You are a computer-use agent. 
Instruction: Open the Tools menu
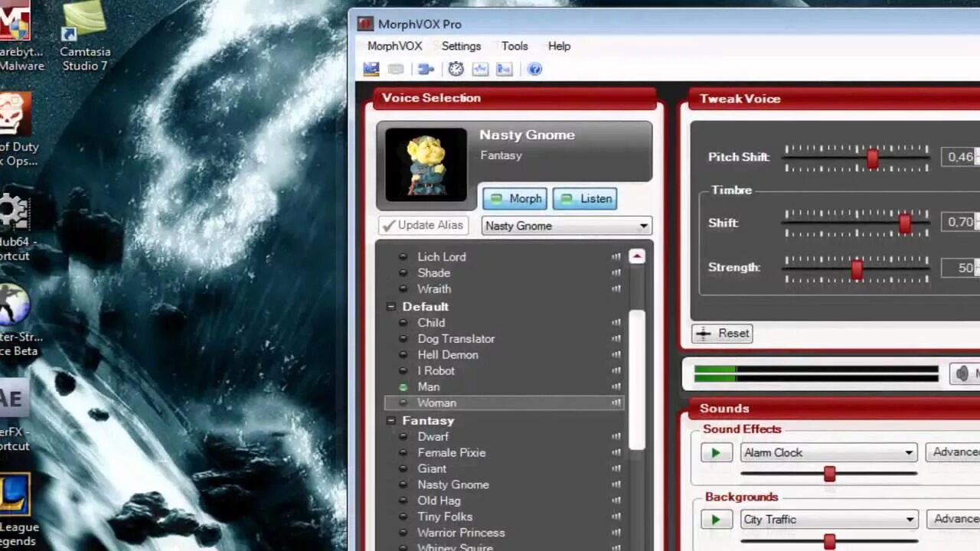click(x=514, y=46)
